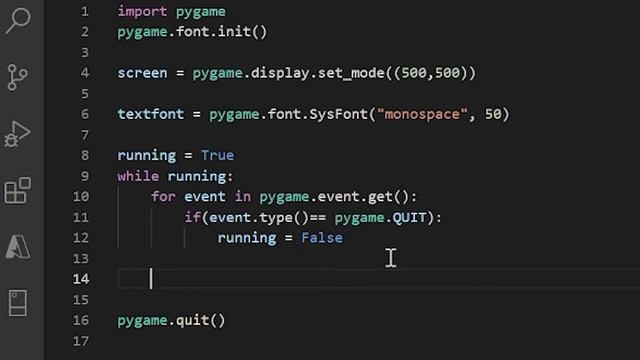640x360 pixels.
Task: Place cursor on empty line 14
Action: (x=379, y=279)
